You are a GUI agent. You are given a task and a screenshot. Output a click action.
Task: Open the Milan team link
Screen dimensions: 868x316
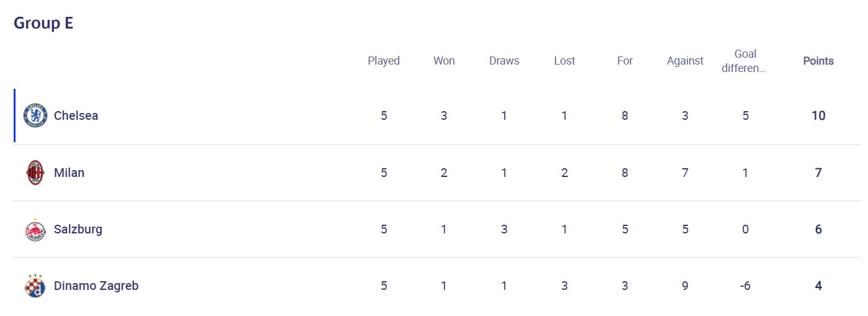pos(69,173)
